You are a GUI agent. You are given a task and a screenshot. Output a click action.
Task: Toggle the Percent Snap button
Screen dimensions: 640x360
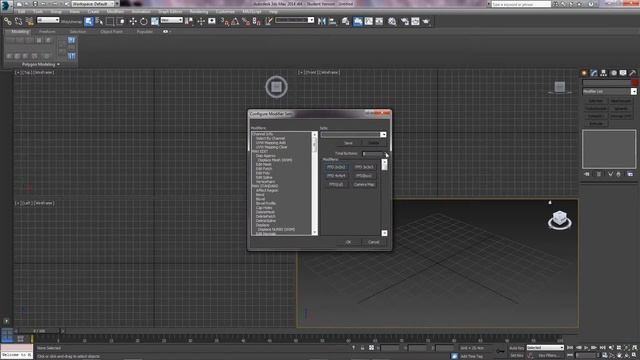point(246,21)
